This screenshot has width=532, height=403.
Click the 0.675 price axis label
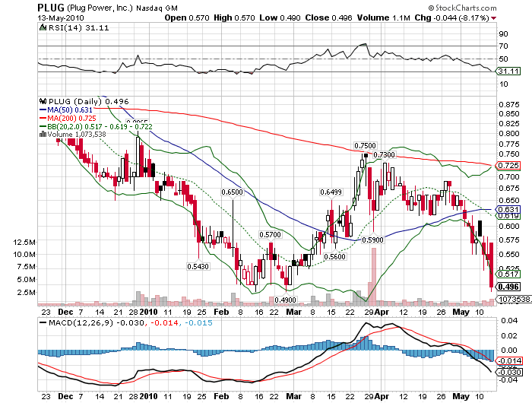[509, 188]
